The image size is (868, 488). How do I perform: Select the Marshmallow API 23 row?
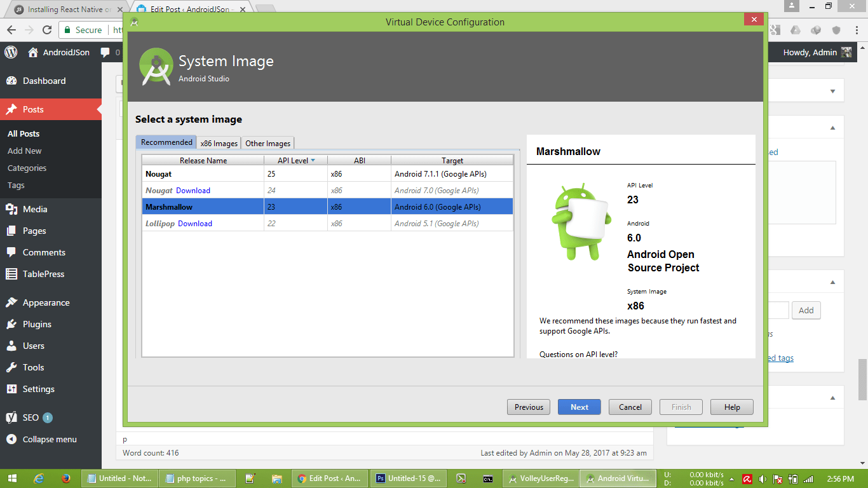pos(327,207)
